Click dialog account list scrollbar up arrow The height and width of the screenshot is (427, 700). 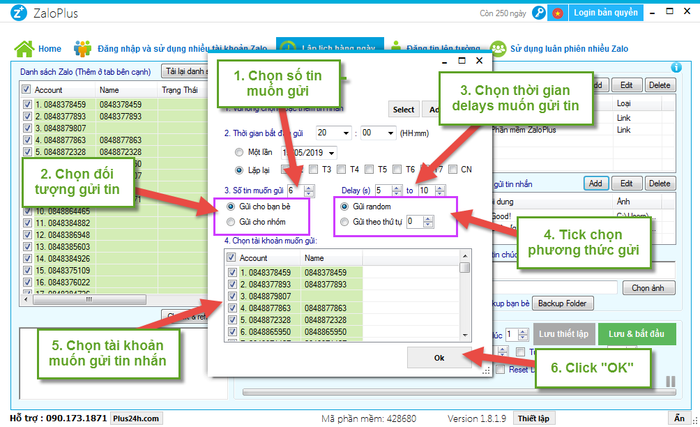pos(465,256)
